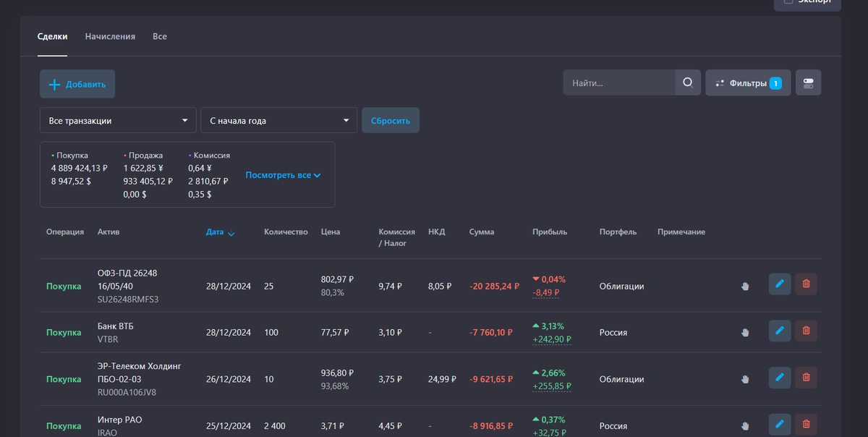Delete the Банк ВТБ transaction

(807, 331)
